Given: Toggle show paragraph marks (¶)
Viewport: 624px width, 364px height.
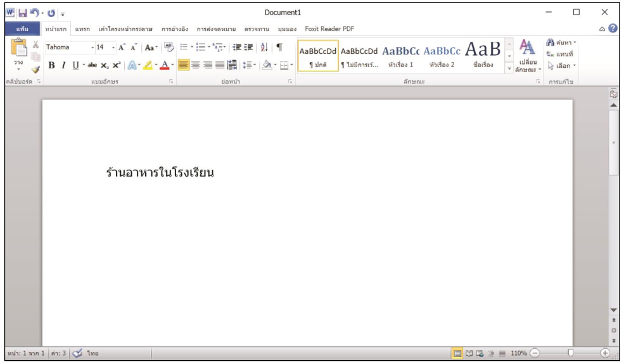Looking at the screenshot, I should (x=279, y=47).
